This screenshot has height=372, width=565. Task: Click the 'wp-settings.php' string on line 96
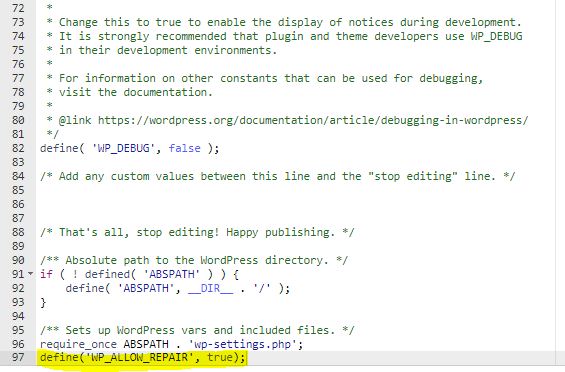[243, 344]
